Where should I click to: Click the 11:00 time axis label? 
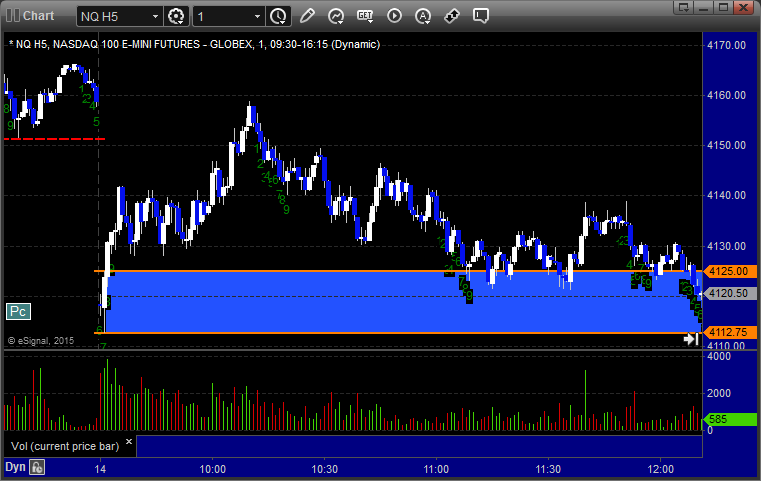[x=436, y=469]
